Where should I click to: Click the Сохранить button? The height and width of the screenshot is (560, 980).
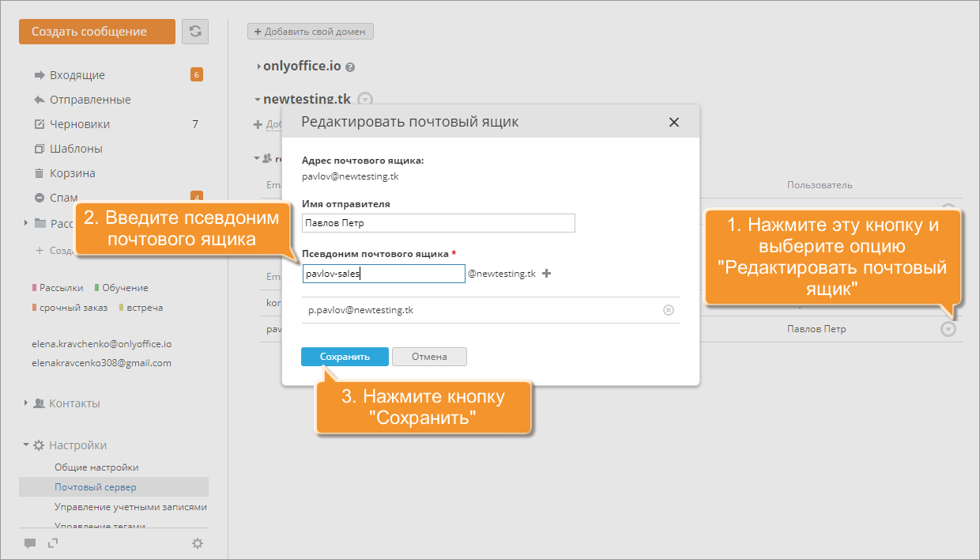(345, 357)
